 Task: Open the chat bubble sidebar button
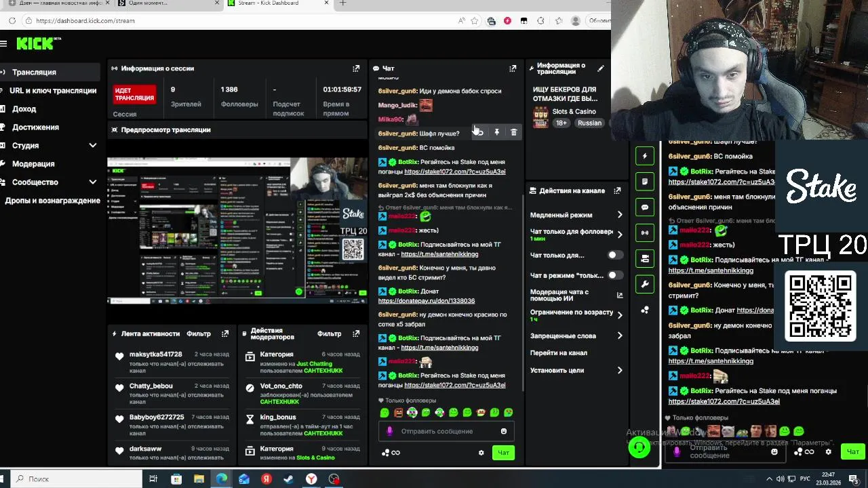(x=645, y=207)
